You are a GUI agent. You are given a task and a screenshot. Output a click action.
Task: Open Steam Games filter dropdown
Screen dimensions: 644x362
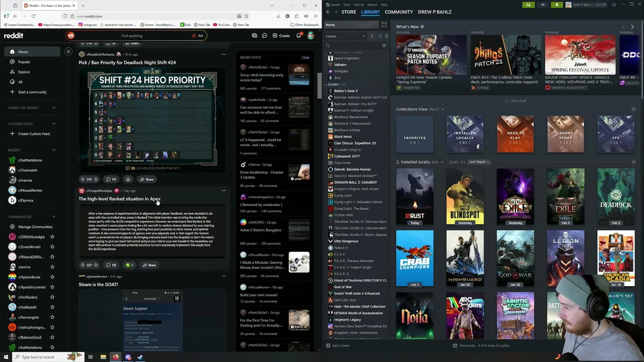click(x=346, y=36)
